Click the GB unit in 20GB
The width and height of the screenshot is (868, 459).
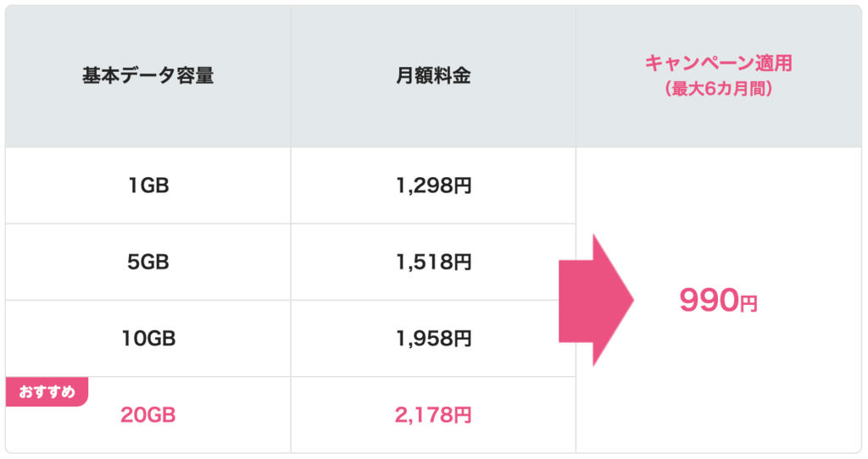click(x=161, y=415)
